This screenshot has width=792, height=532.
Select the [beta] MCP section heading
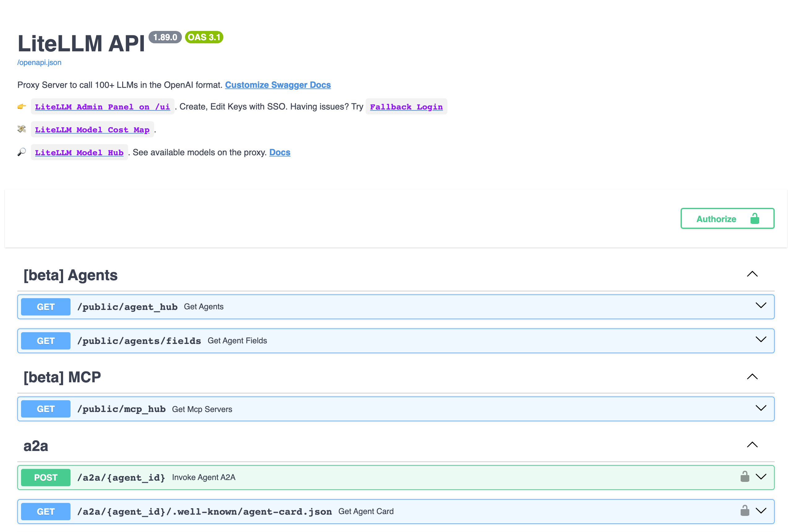coord(62,377)
